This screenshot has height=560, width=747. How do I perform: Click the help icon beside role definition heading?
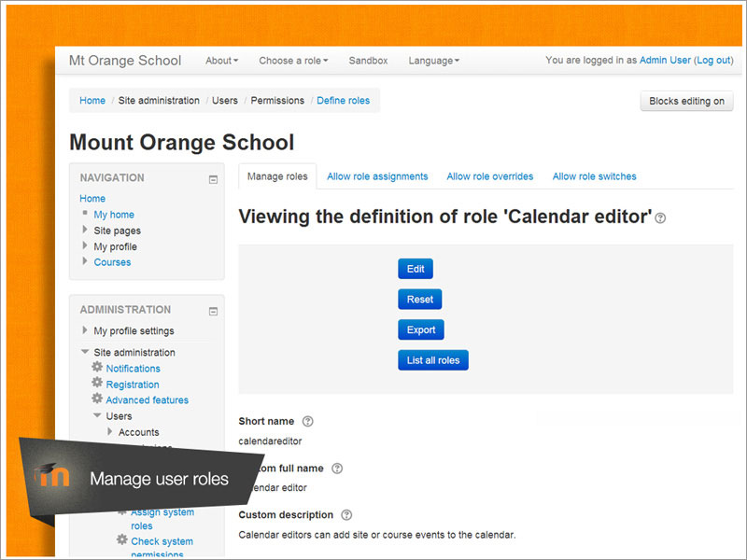click(661, 218)
